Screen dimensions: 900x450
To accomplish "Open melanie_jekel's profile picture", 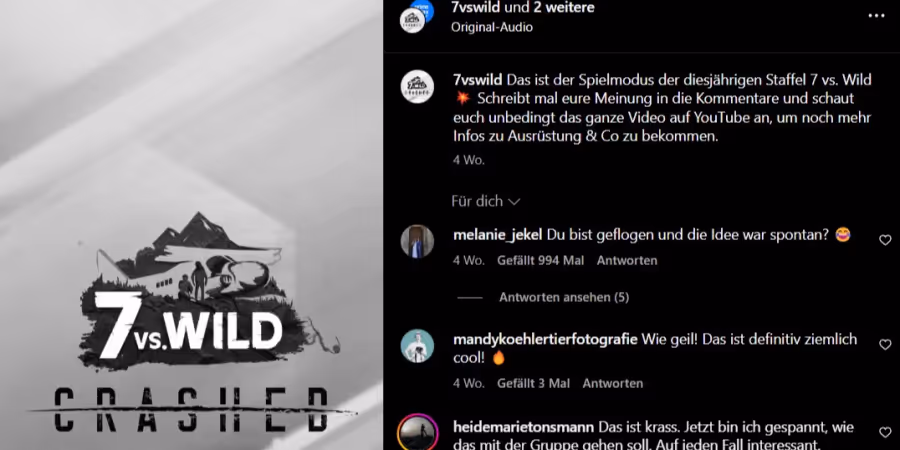I will (417, 241).
